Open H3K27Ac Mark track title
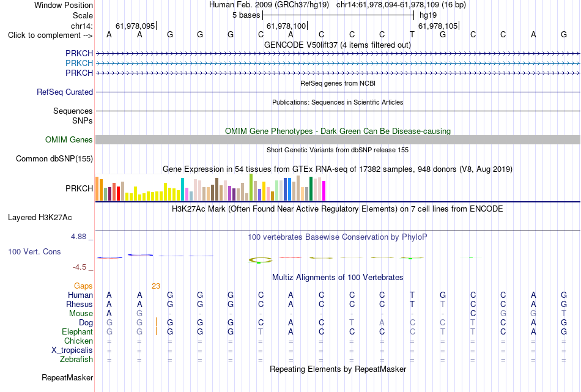This screenshot has width=581, height=392. pos(338,209)
